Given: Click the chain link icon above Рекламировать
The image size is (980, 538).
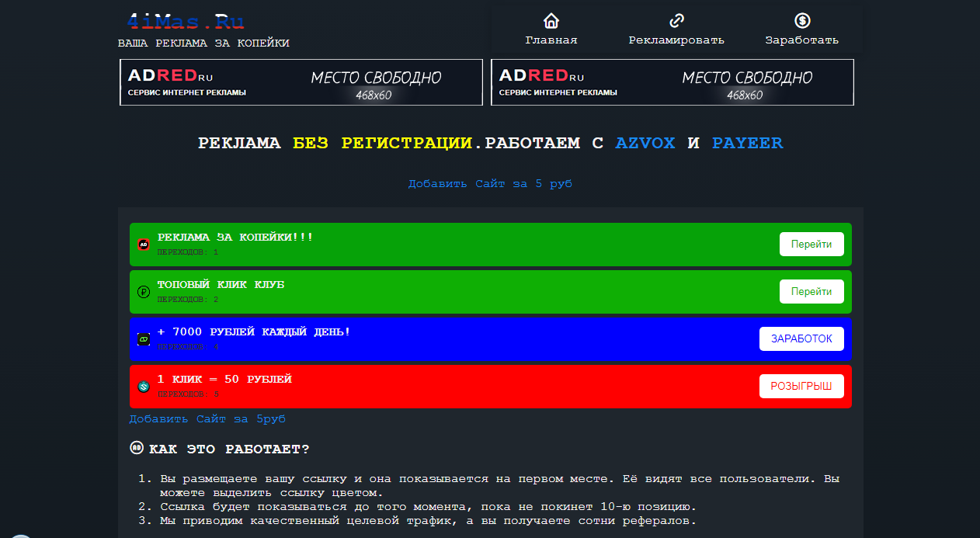Looking at the screenshot, I should click(x=676, y=21).
